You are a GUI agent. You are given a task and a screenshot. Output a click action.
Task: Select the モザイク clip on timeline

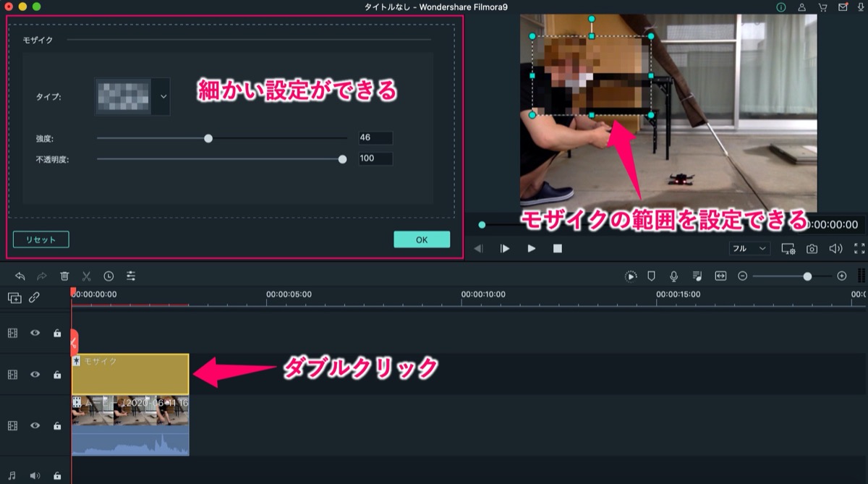point(130,374)
